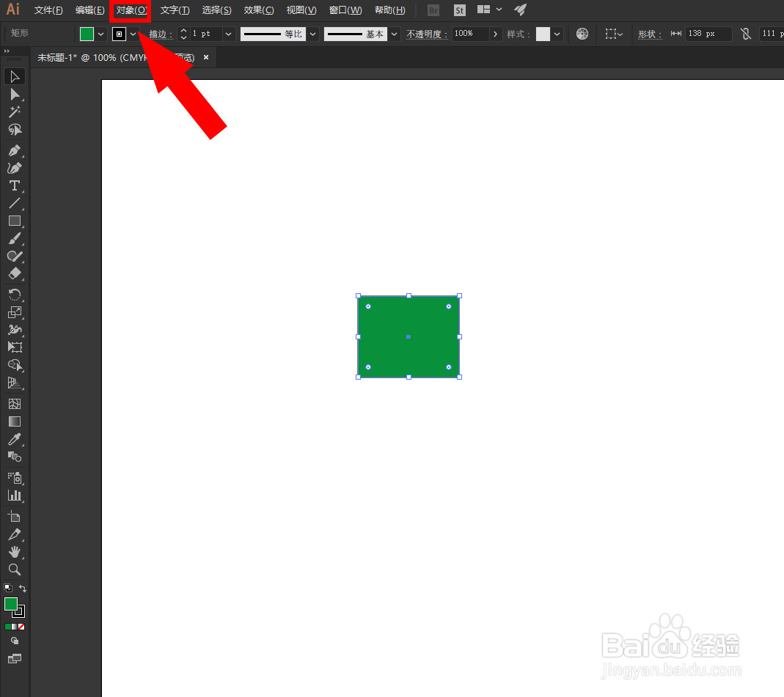Expand stroke weight dropdown
Image resolution: width=784 pixels, height=697 pixels.
(x=229, y=34)
